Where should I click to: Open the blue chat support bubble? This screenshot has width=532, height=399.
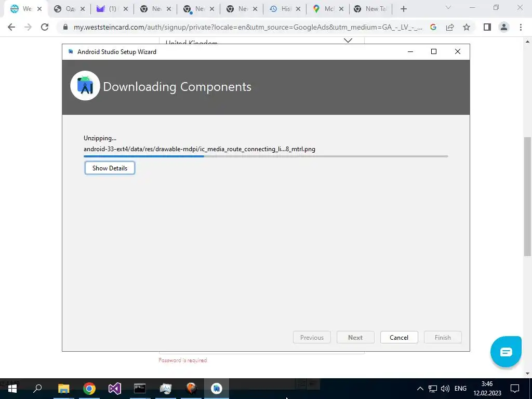[x=506, y=352]
